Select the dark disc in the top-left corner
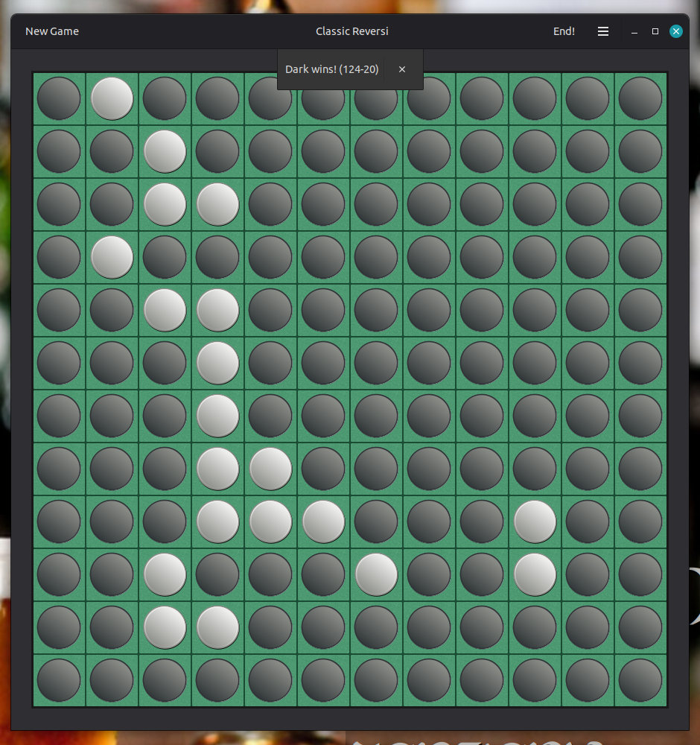700x745 pixels. [x=59, y=98]
